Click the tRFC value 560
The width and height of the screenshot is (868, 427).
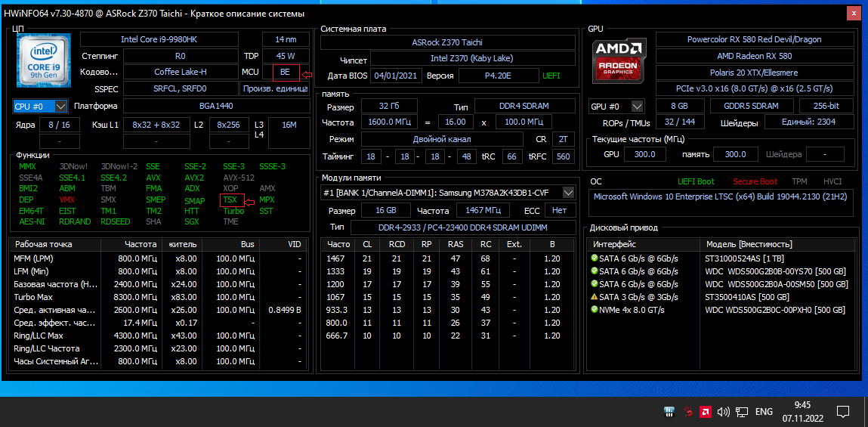pyautogui.click(x=564, y=156)
